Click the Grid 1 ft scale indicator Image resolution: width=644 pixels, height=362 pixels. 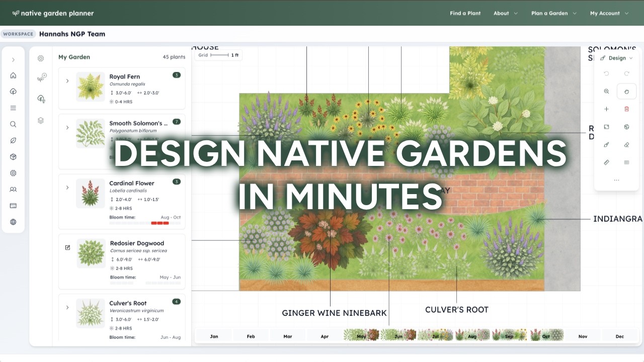(218, 55)
